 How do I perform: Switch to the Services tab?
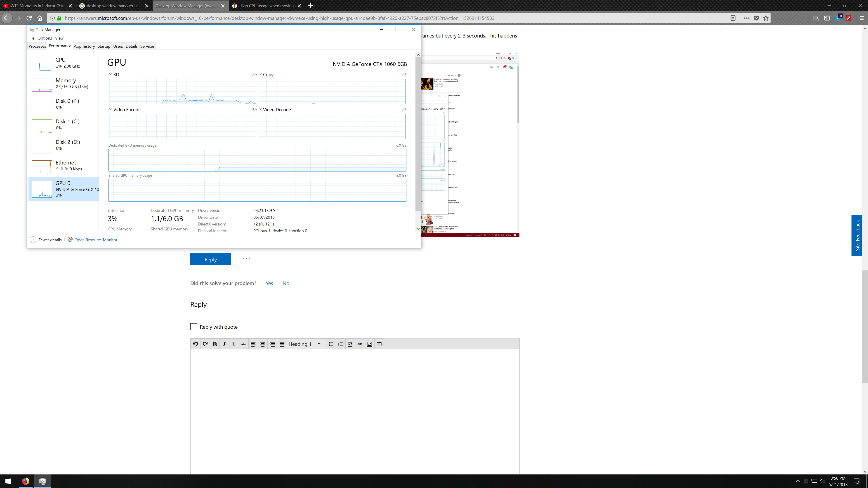pyautogui.click(x=147, y=46)
